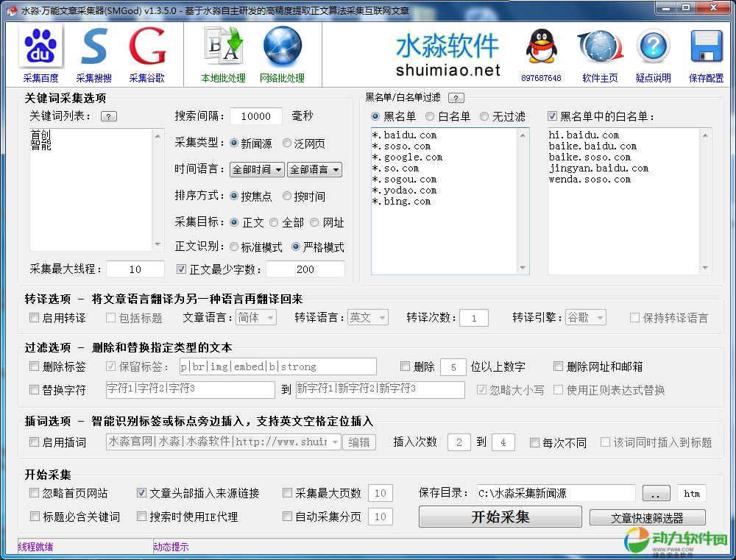Save configuration with floppy disk icon
This screenshot has width=736, height=560.
tap(706, 48)
